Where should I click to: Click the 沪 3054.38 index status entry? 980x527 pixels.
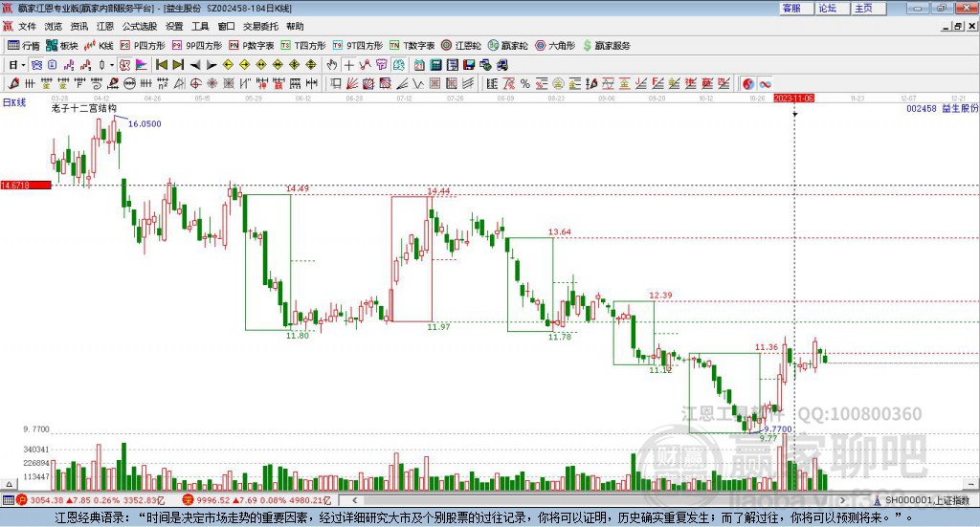[x=89, y=500]
